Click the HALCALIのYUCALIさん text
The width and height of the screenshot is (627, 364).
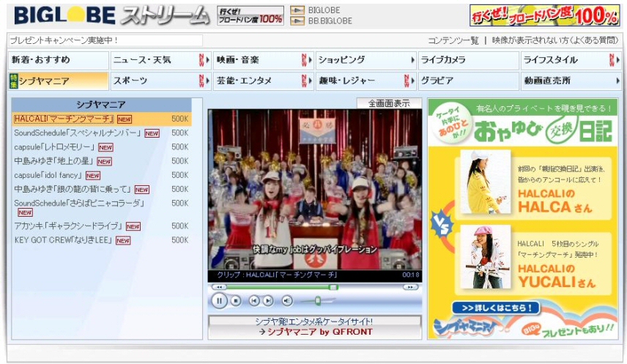556,276
